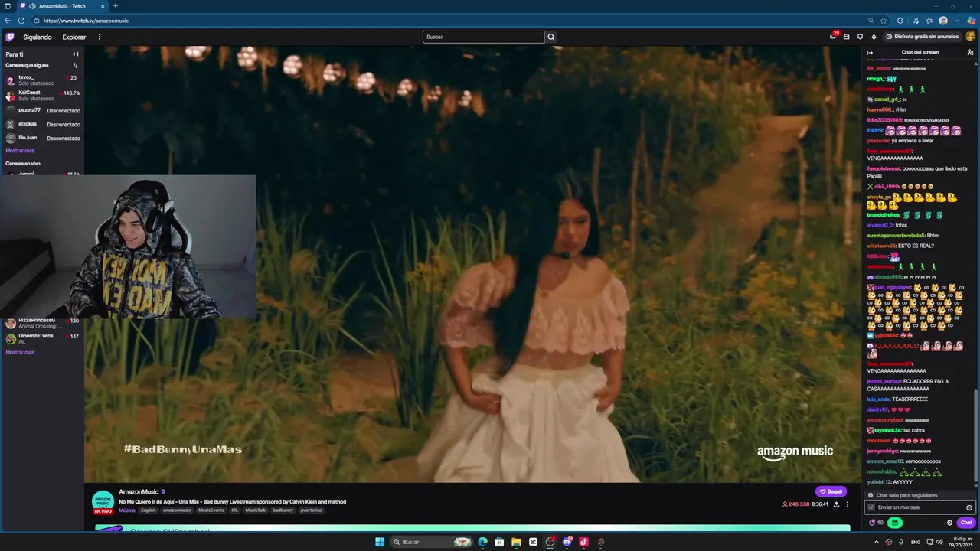The height and width of the screenshot is (551, 980).
Task: Click the Twitch logo home icon
Action: (10, 37)
